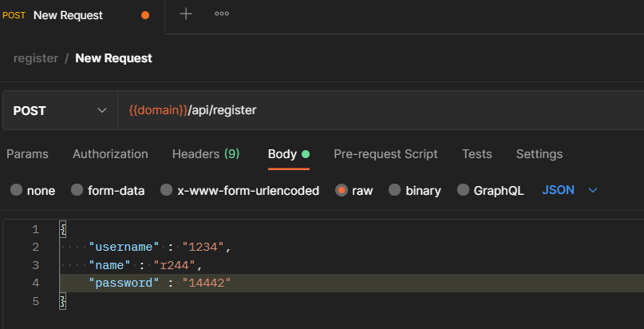Click the request URL input field
This screenshot has height=329, width=644.
[383, 110]
